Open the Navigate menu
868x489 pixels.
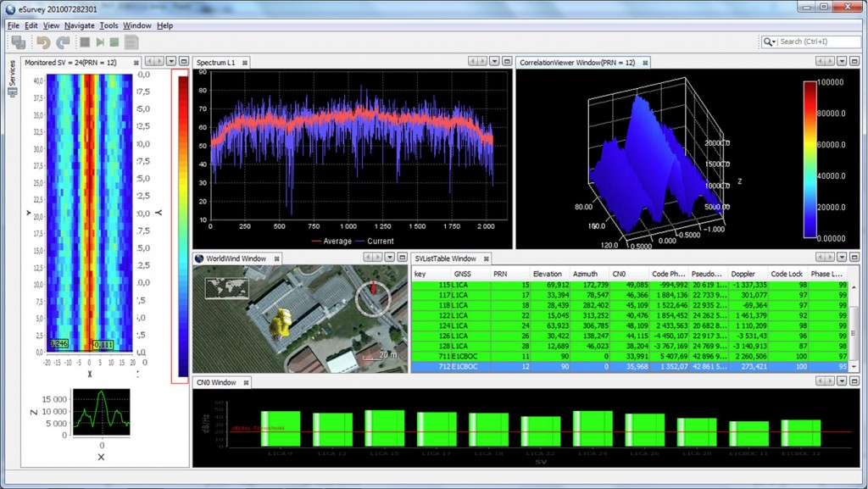click(x=78, y=25)
